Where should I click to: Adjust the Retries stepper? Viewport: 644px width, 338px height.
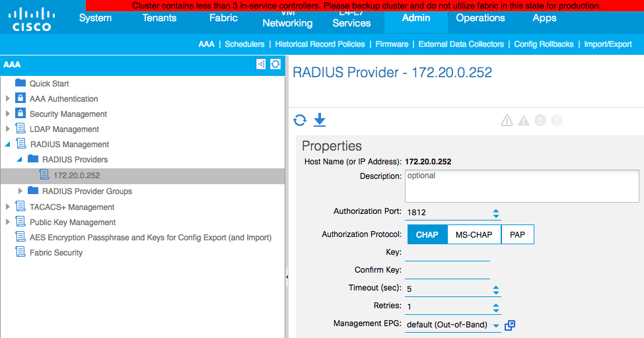[x=496, y=308]
